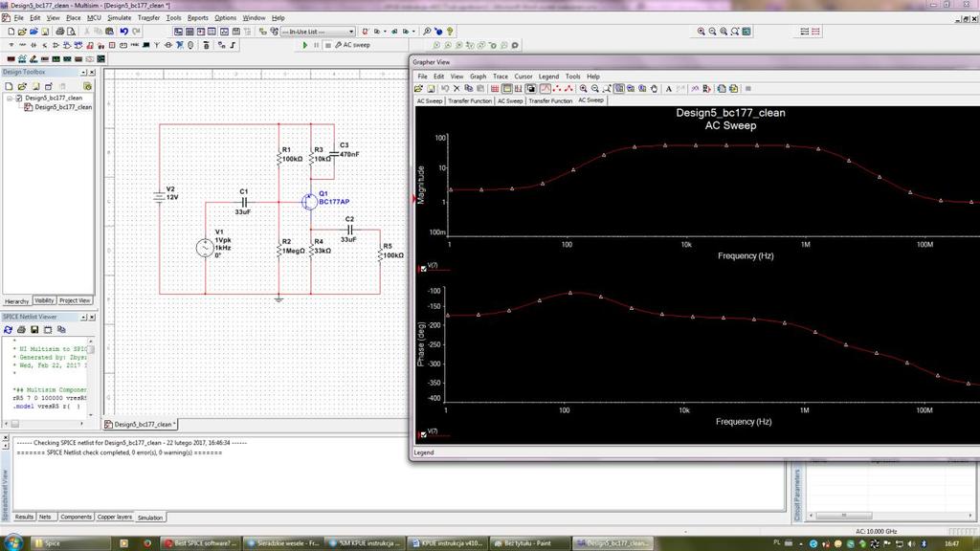Open the In-Use List dropdown

click(x=318, y=32)
